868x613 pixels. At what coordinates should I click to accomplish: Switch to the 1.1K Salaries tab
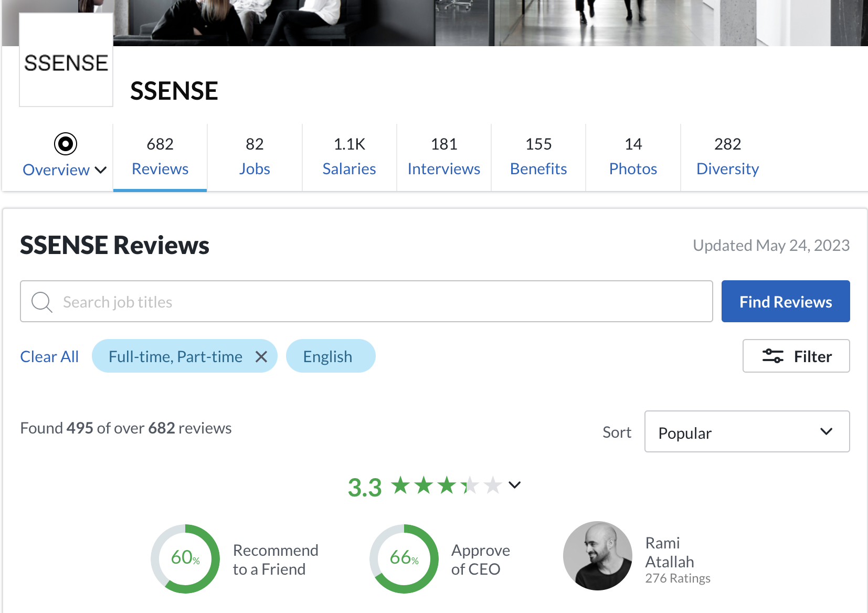coord(349,156)
